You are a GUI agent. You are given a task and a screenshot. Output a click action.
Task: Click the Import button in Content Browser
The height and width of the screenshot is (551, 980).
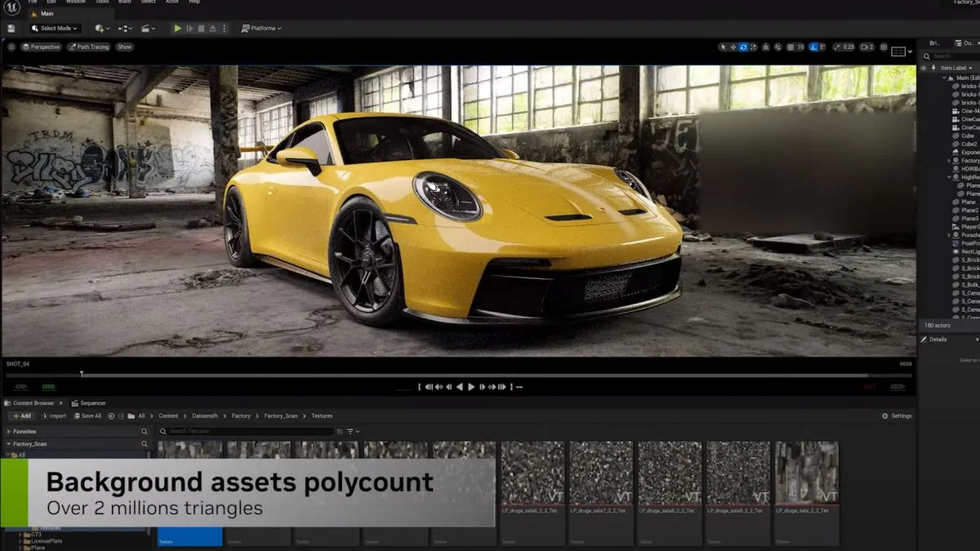pos(54,416)
